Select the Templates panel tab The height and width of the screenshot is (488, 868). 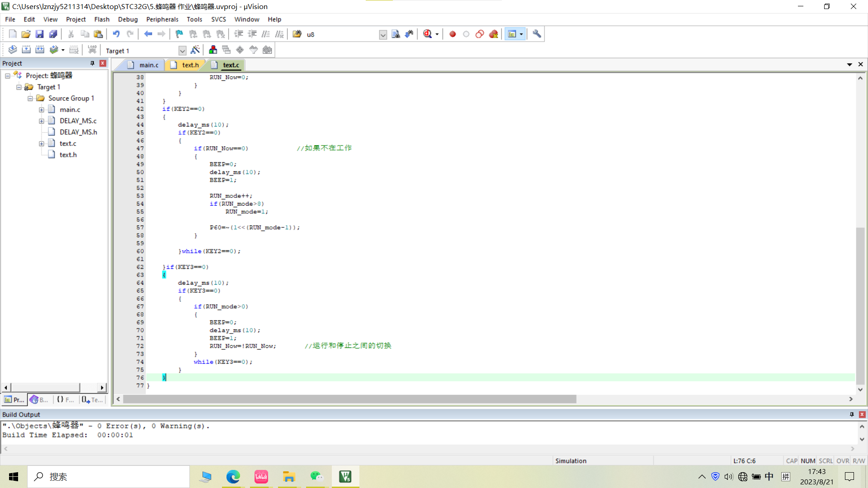coord(93,399)
